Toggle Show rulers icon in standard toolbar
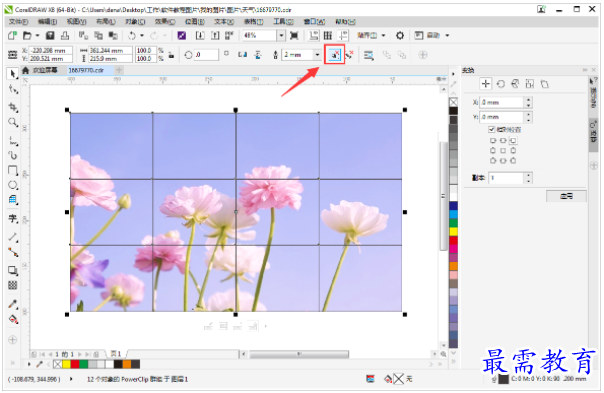The width and height of the screenshot is (604, 393). click(x=314, y=35)
